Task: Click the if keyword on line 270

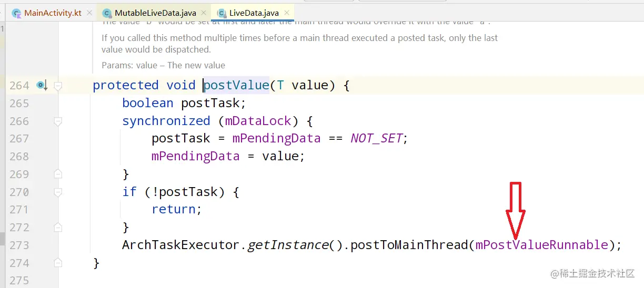Action: [129, 192]
